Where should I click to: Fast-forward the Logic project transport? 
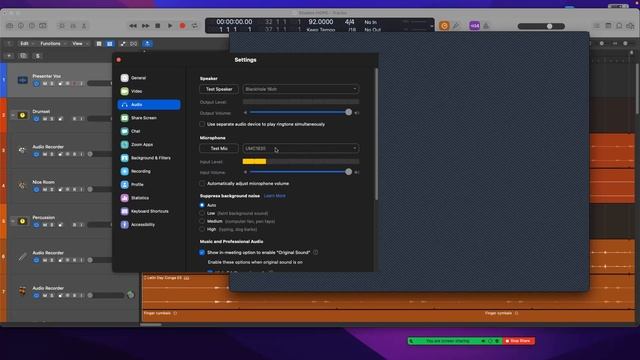coord(145,26)
